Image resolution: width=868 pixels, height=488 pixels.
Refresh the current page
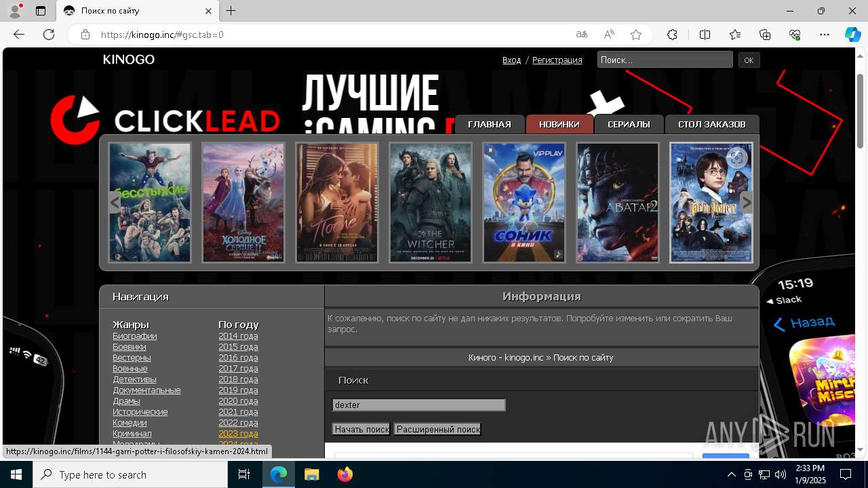[49, 35]
